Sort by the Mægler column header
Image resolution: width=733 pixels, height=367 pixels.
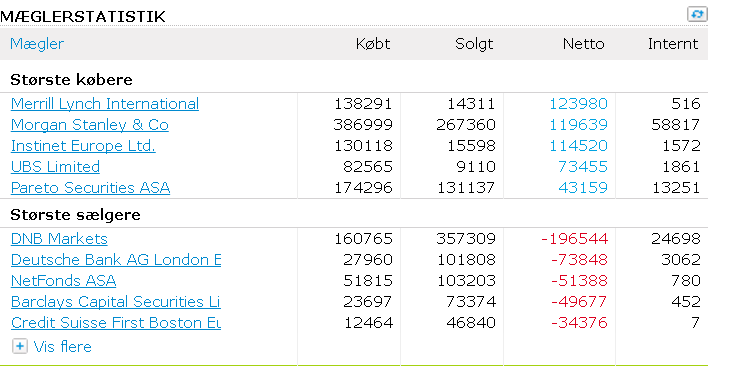point(37,43)
